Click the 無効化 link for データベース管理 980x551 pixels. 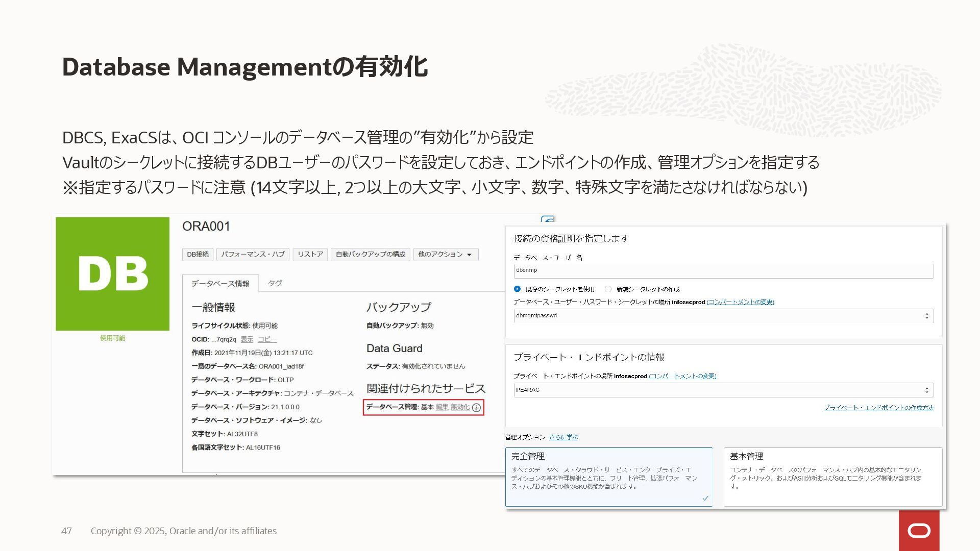pyautogui.click(x=460, y=407)
